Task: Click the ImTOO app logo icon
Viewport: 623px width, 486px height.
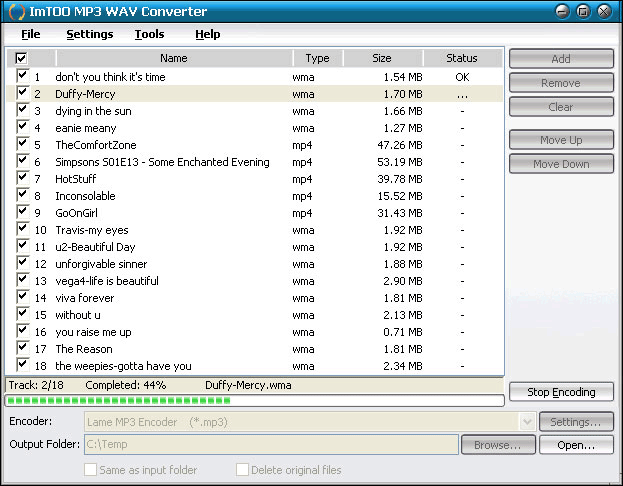Action: [17, 12]
